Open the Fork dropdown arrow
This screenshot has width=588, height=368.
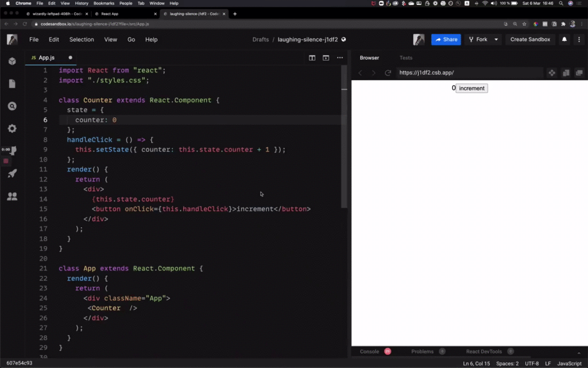[496, 40]
